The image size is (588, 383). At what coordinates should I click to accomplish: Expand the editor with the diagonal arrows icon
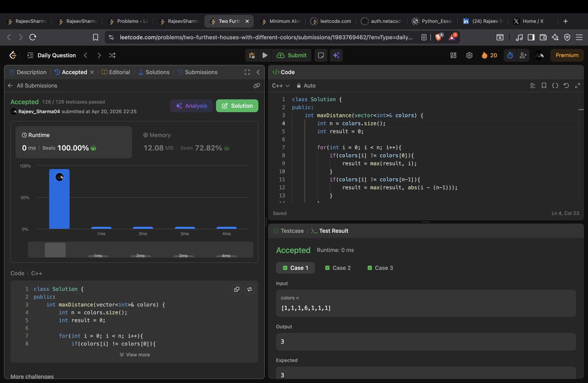click(578, 85)
